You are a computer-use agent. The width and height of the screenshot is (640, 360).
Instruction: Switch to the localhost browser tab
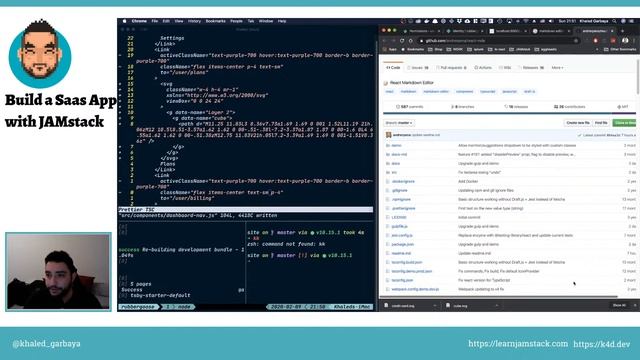click(509, 31)
